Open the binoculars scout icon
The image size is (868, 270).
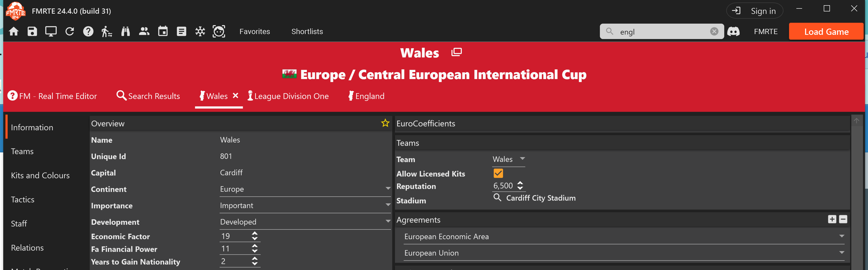coord(126,32)
